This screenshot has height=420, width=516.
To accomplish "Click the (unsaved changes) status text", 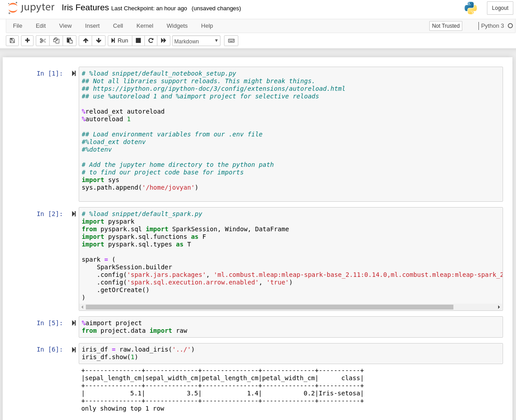I will [x=216, y=8].
